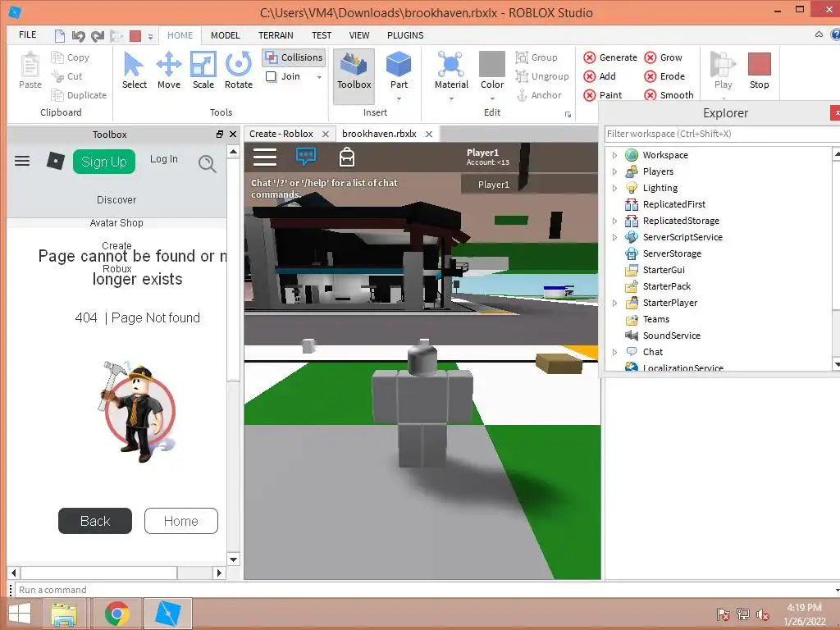Activate the Scale tool

pos(203,71)
